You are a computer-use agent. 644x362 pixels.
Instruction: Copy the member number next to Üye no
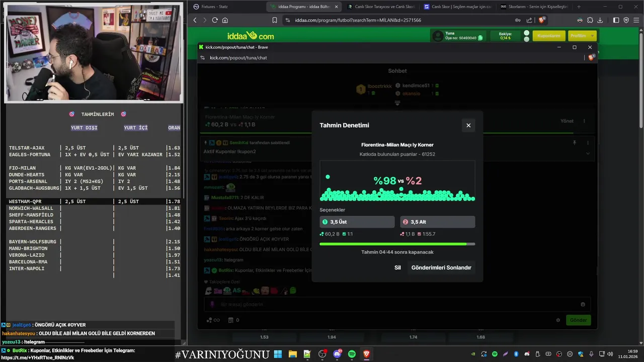click(480, 38)
